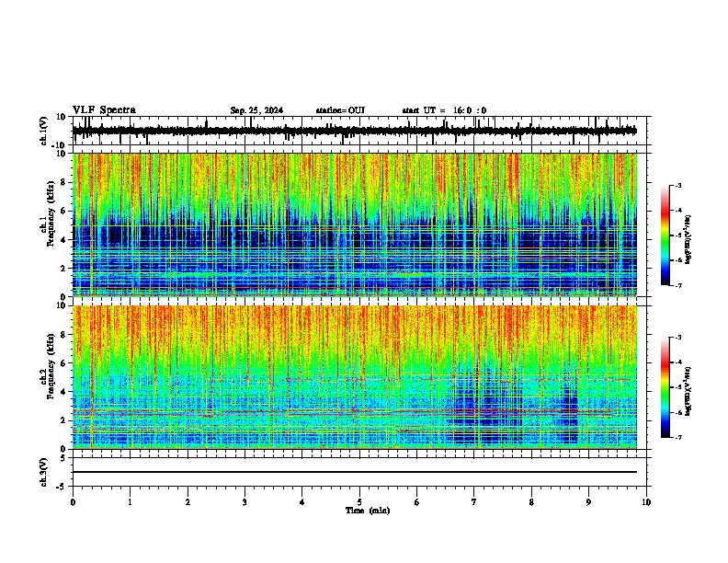The height and width of the screenshot is (563, 728).
Task: Click the "VLF Spectra" title text
Action: (x=104, y=110)
